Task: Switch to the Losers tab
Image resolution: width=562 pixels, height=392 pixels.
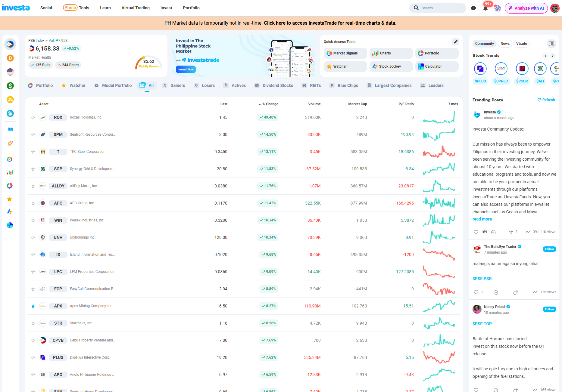Action: pos(205,85)
